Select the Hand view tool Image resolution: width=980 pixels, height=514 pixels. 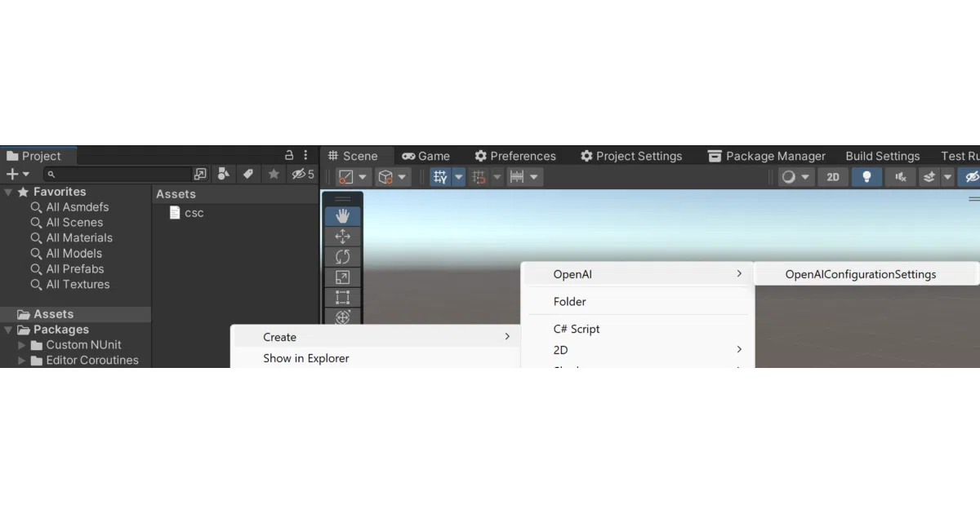[342, 216]
